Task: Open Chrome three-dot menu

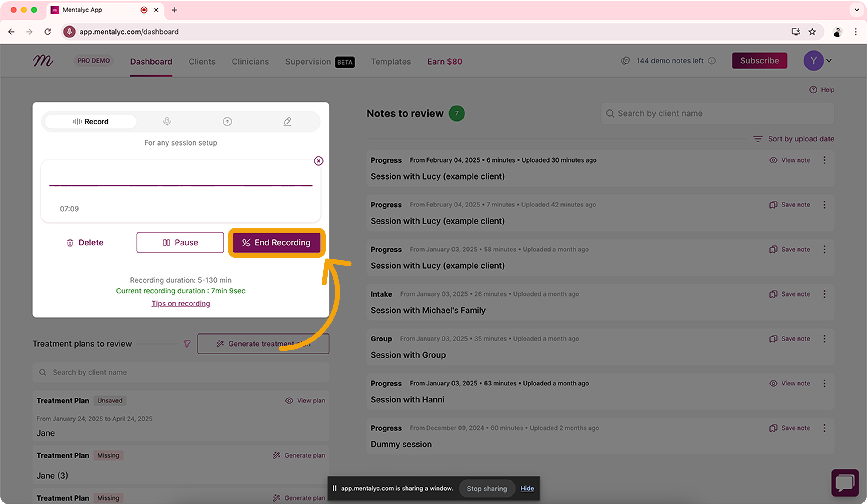Action: pos(856,32)
